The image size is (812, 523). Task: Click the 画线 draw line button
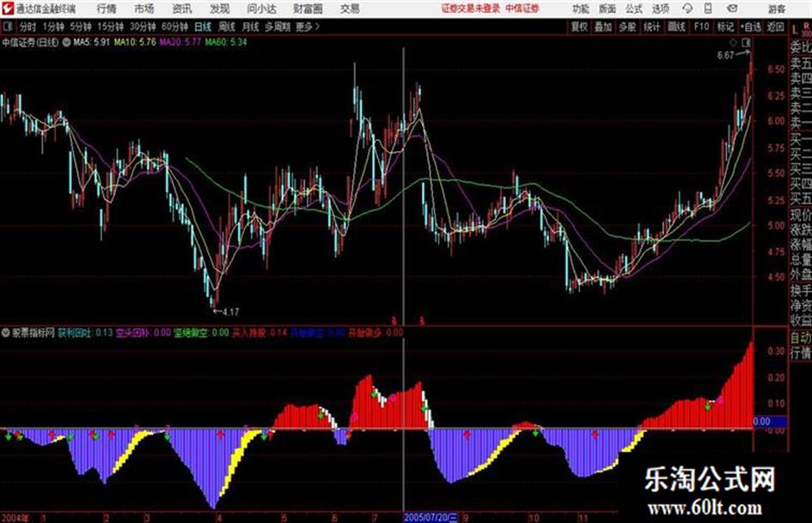[x=676, y=27]
